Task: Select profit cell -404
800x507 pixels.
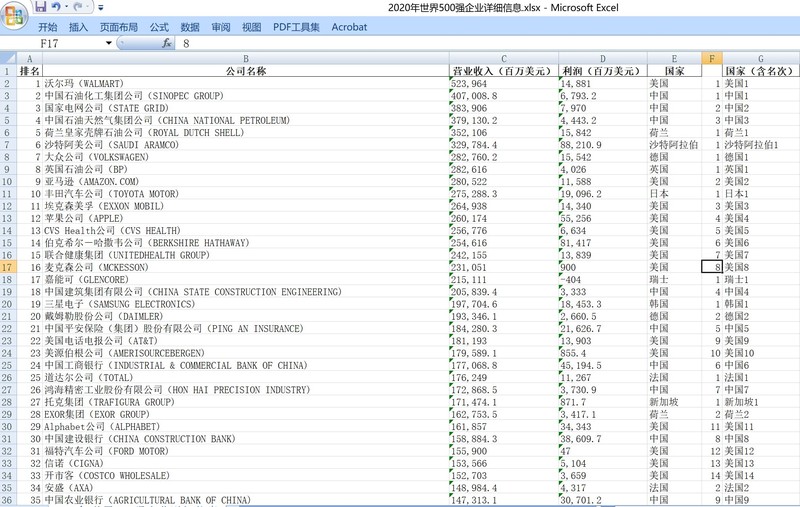Action: (x=603, y=279)
